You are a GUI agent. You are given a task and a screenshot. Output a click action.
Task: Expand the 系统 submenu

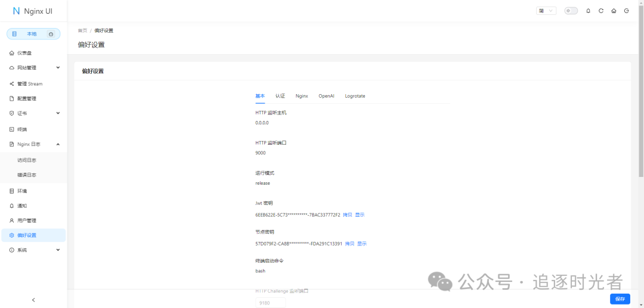33,250
